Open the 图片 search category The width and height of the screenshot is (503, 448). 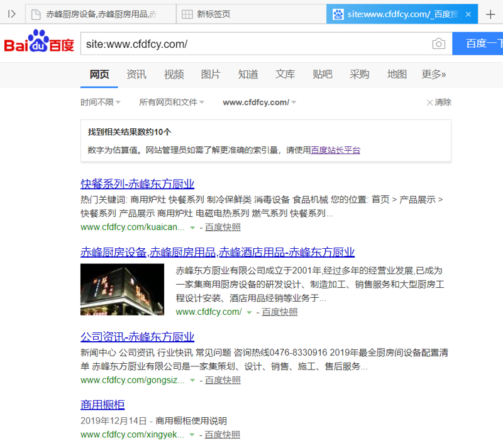click(211, 74)
